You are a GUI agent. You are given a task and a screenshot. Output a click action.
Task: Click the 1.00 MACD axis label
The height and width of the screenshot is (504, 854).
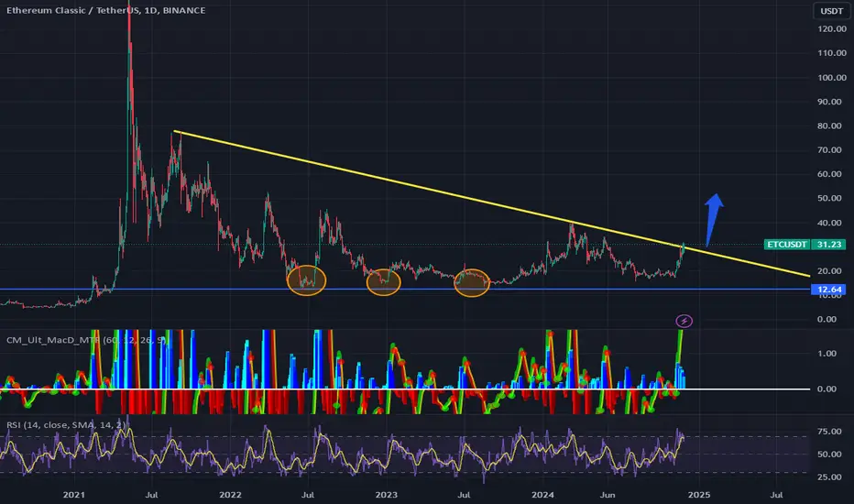tap(827, 354)
